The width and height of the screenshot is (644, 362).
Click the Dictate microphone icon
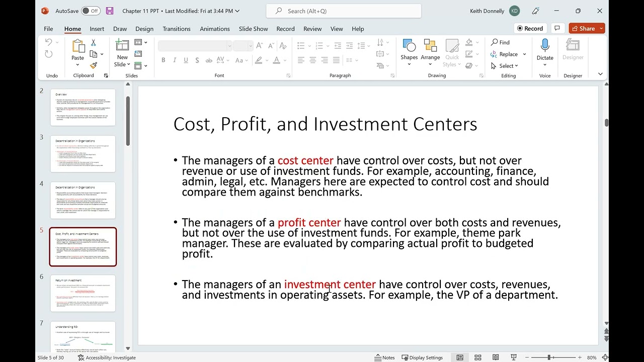tap(545, 46)
